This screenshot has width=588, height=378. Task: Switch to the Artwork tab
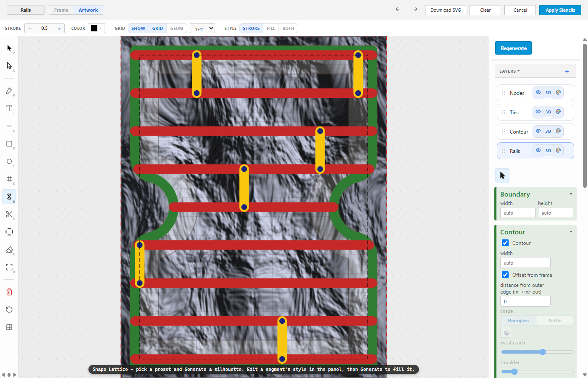88,10
